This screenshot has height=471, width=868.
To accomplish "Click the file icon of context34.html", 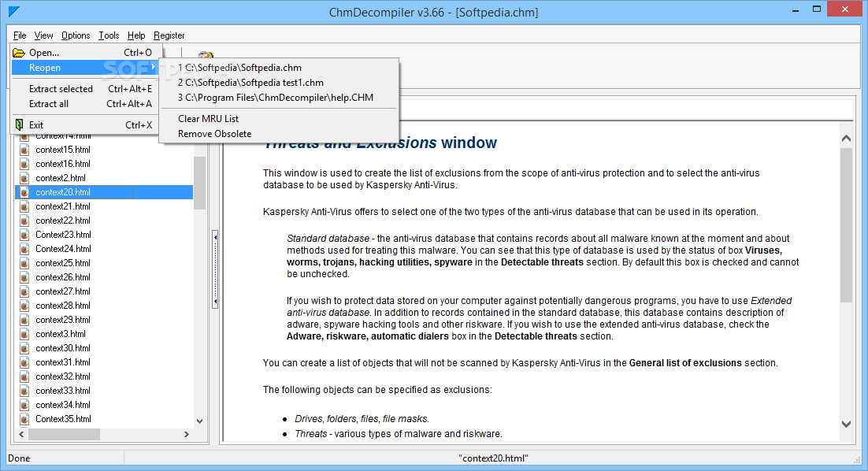I will [x=24, y=405].
